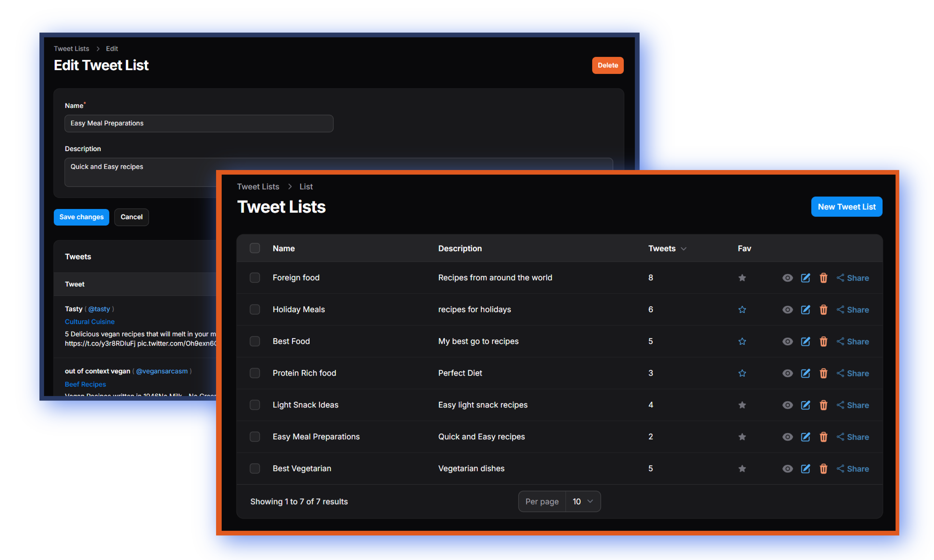Remove Protein Rich food via trash icon

[823, 373]
